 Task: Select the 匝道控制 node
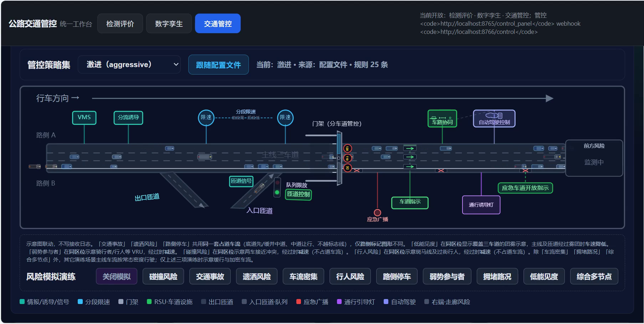tap(298, 194)
